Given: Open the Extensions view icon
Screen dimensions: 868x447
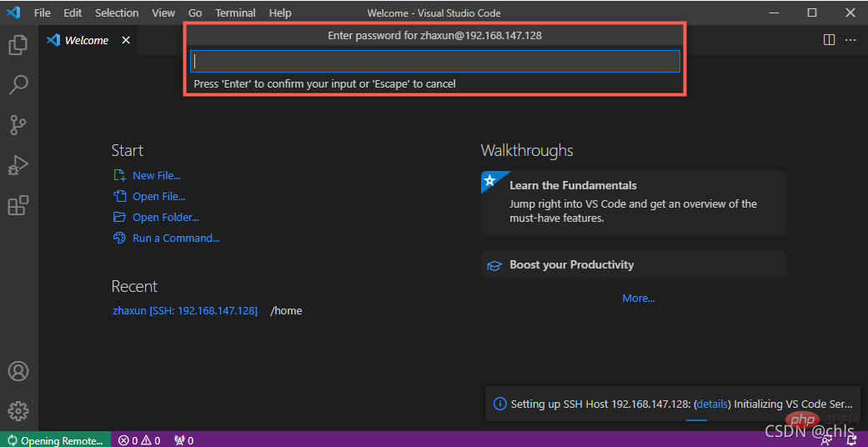Looking at the screenshot, I should point(18,205).
